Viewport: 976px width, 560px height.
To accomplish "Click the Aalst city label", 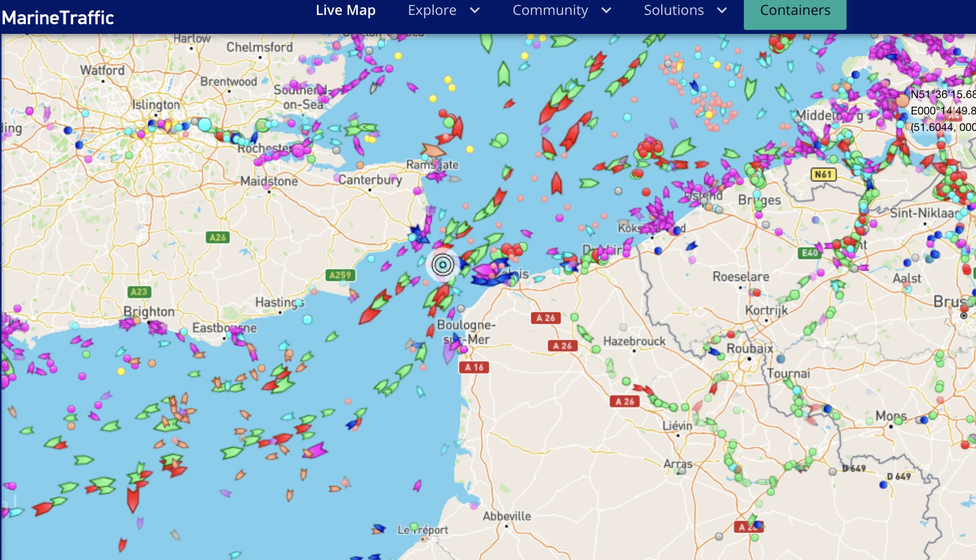I will pos(907,278).
